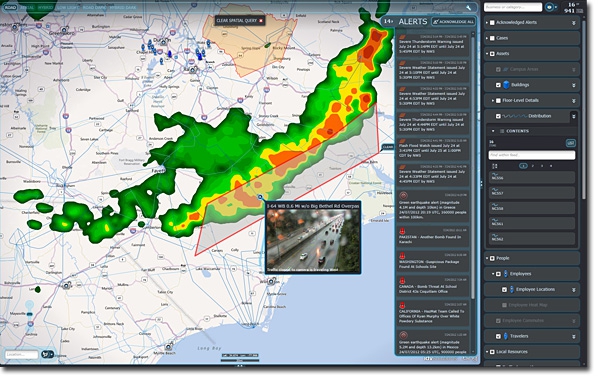Open the export icon in Contents header
This screenshot has height=379, width=598.
pyautogui.click(x=571, y=143)
